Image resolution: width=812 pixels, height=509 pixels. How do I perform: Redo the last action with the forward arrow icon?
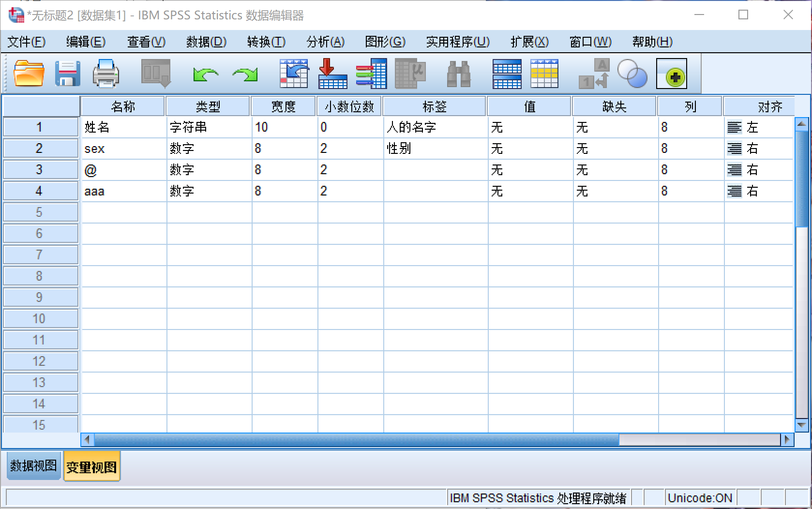(x=245, y=74)
